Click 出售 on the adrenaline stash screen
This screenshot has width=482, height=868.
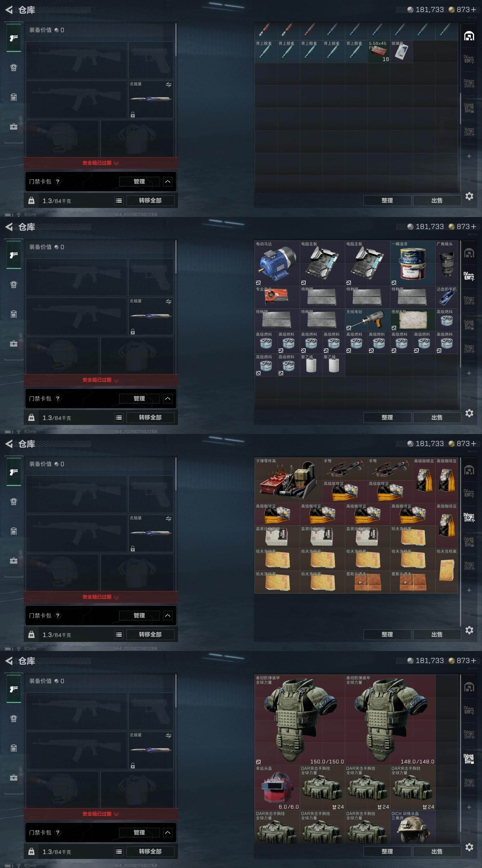click(437, 200)
